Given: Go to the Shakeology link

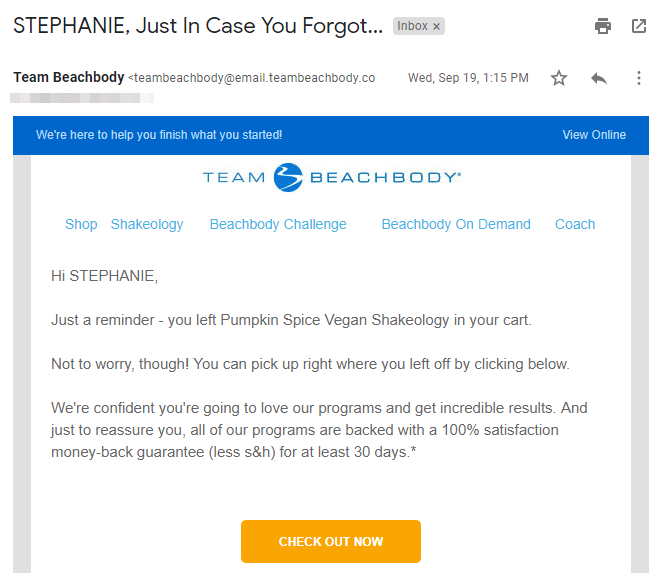Looking at the screenshot, I should coord(147,224).
